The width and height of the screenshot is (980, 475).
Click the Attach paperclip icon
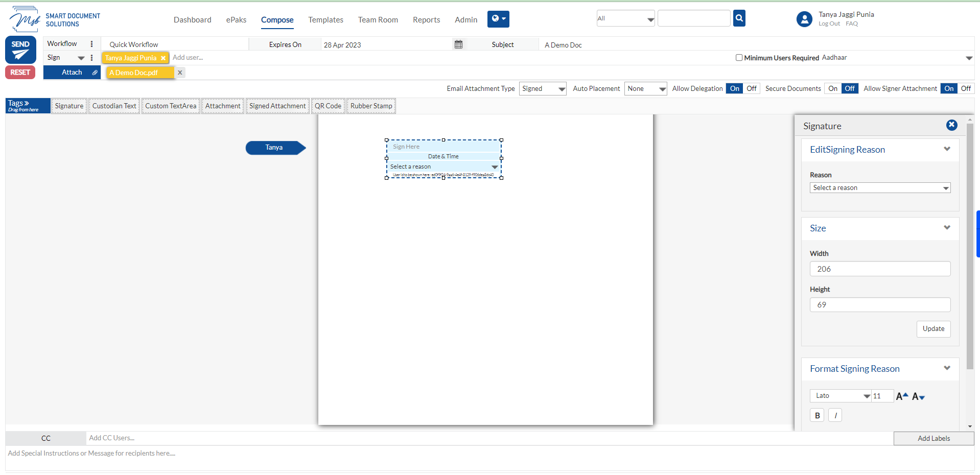coord(95,73)
